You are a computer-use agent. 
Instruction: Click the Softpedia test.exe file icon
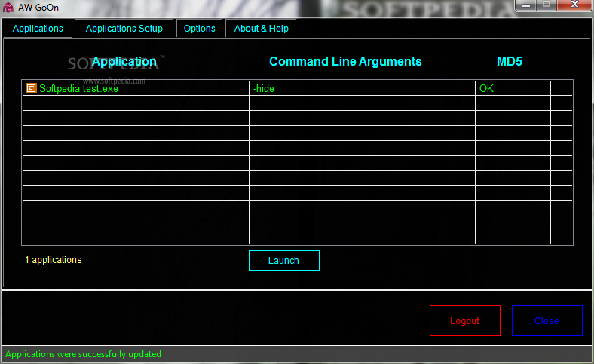tap(31, 88)
